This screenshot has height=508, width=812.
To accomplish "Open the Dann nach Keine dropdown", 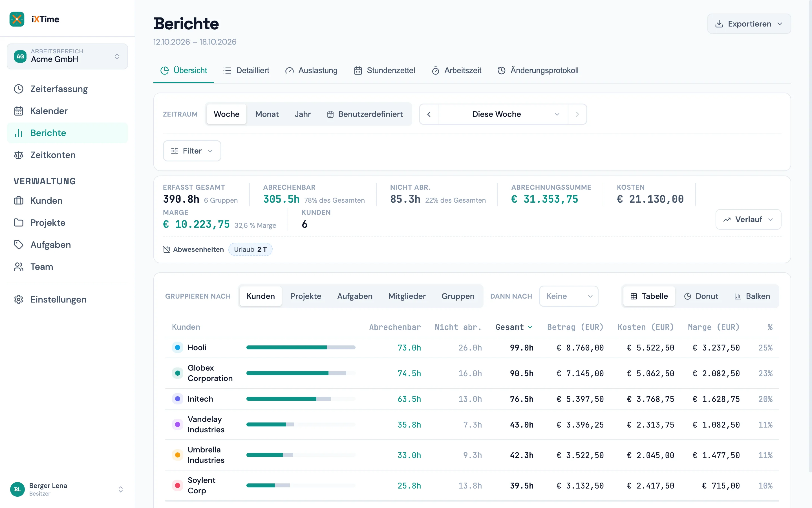I will click(568, 296).
